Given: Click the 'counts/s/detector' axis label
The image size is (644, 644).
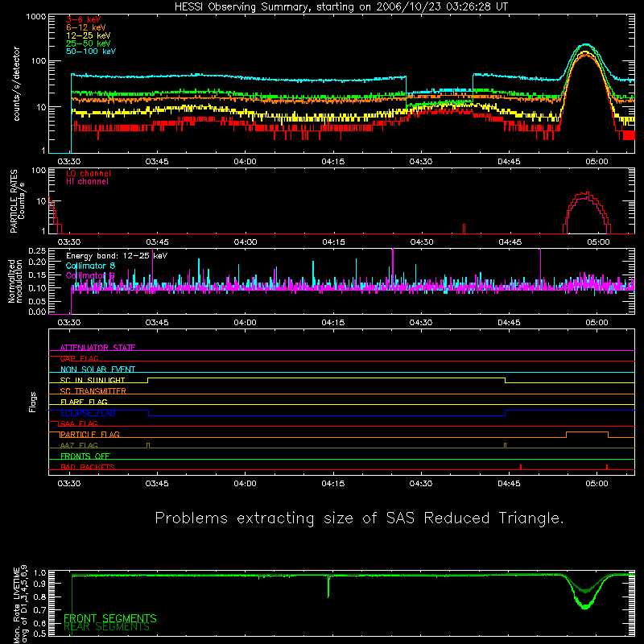Looking at the screenshot, I should 17,84.
